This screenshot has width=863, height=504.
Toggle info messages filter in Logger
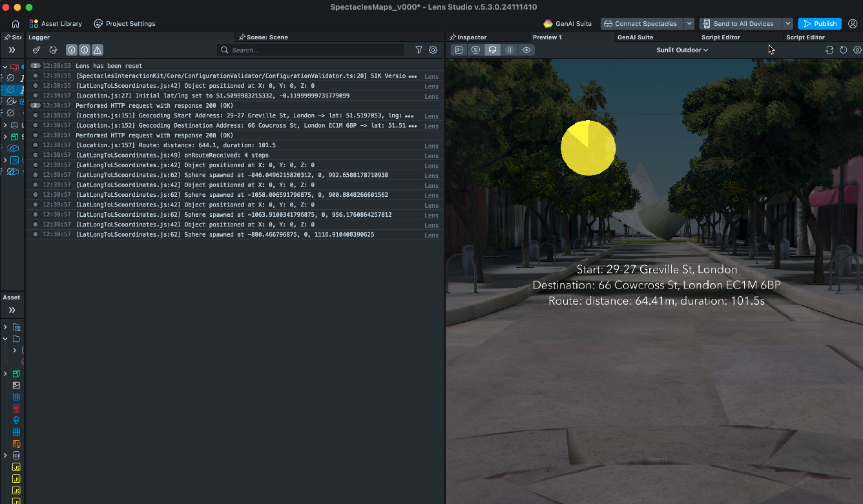(x=72, y=50)
